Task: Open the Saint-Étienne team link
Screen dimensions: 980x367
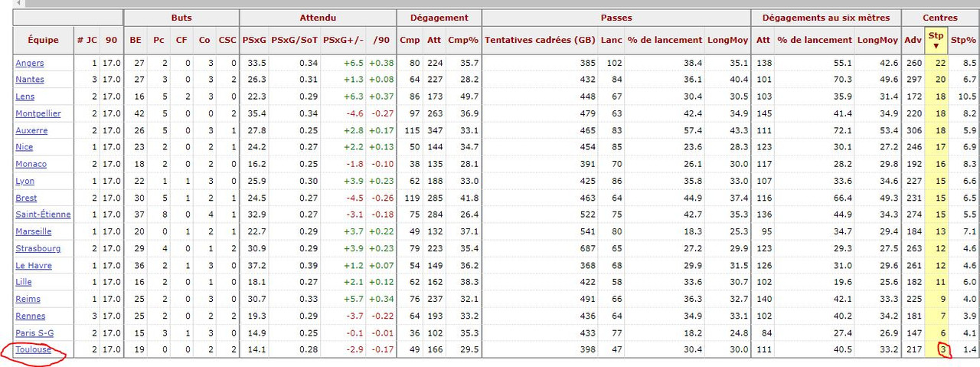Action: (x=43, y=215)
